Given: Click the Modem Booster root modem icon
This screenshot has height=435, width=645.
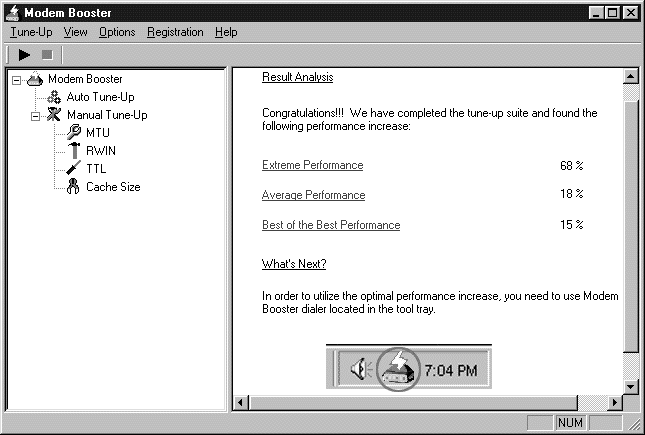Looking at the screenshot, I should tap(35, 79).
